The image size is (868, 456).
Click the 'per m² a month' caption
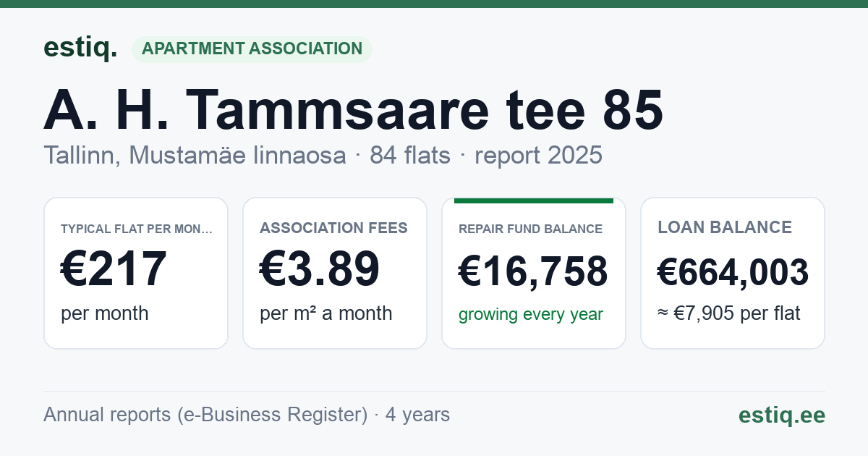(x=326, y=313)
